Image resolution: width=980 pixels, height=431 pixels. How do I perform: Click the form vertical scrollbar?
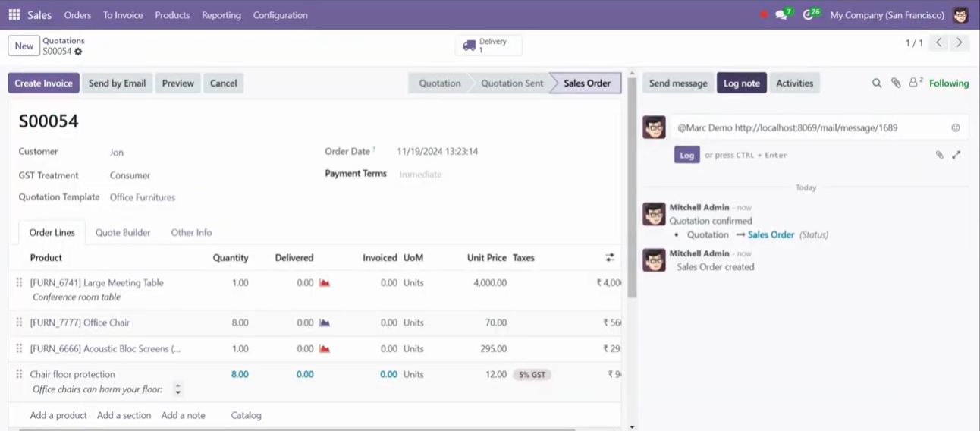[x=632, y=187]
